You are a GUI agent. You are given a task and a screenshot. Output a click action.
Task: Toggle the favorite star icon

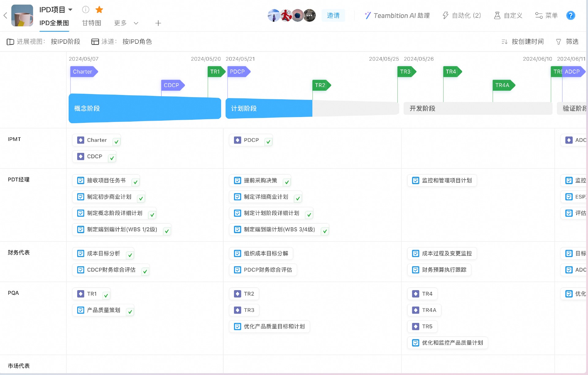[99, 10]
